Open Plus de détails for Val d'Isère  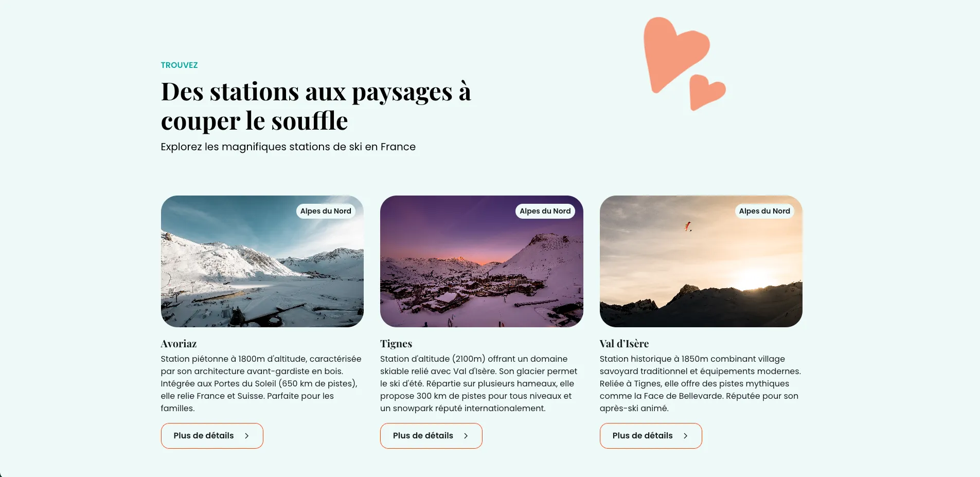pos(651,436)
